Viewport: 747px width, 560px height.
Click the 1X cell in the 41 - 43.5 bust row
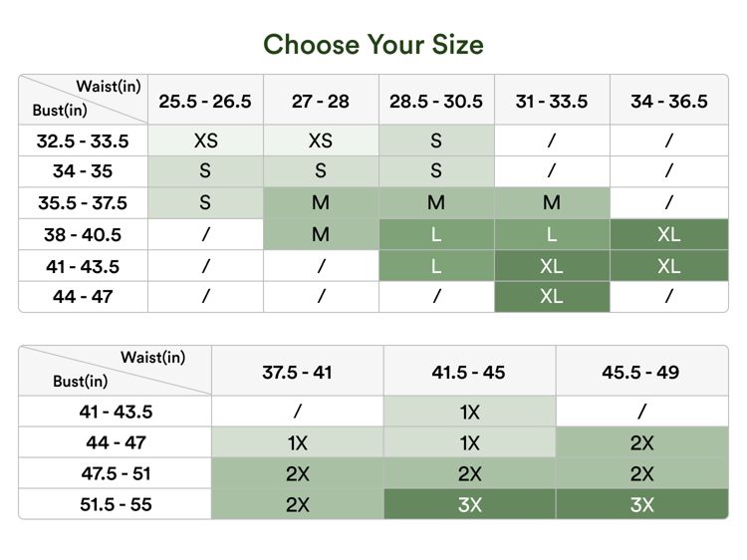469,412
